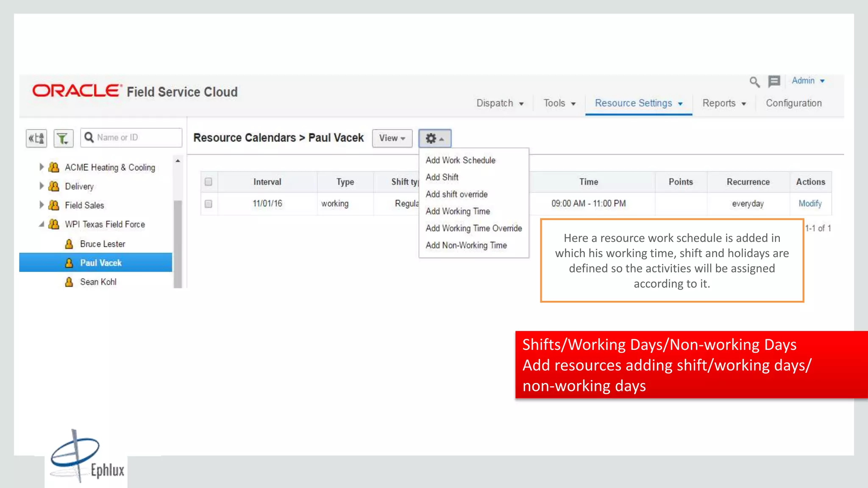Open the View dropdown
The image size is (868, 488).
pyautogui.click(x=392, y=138)
